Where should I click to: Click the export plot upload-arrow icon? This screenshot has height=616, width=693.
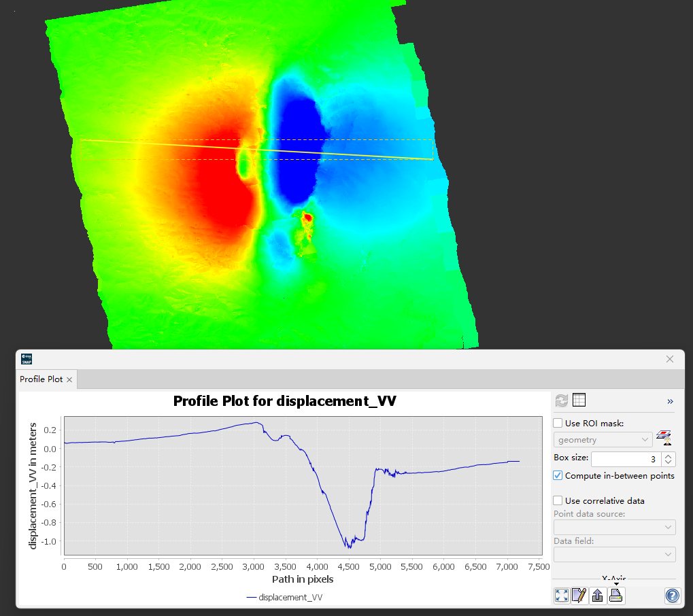598,595
